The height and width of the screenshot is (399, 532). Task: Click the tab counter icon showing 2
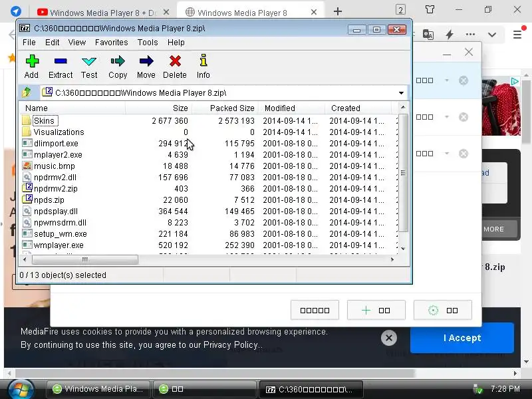[401, 9]
